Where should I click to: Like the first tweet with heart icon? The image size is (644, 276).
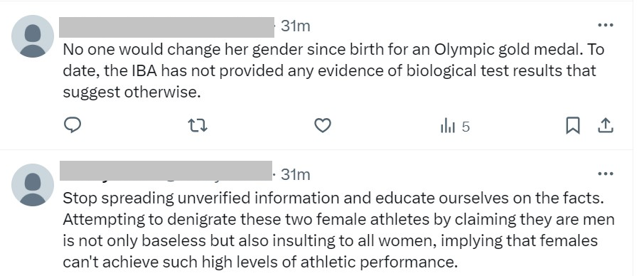coord(323,125)
